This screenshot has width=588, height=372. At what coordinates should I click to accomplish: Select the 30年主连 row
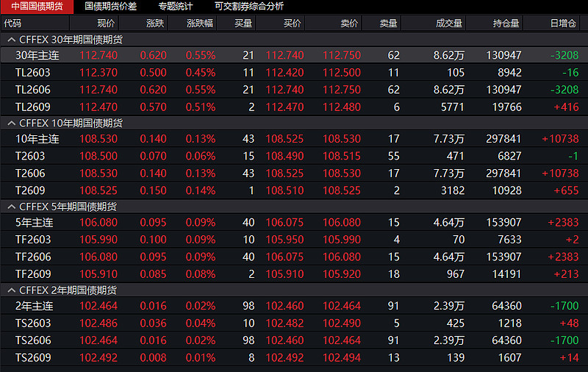(294, 55)
